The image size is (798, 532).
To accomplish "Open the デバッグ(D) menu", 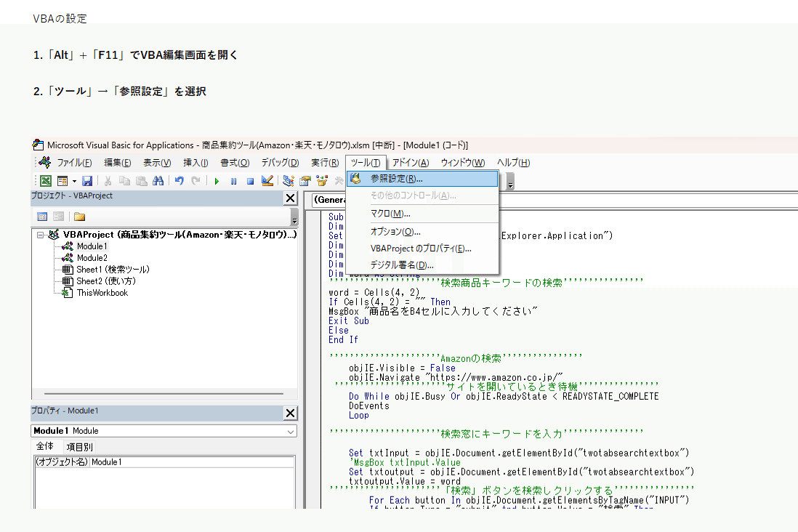I will click(x=280, y=162).
